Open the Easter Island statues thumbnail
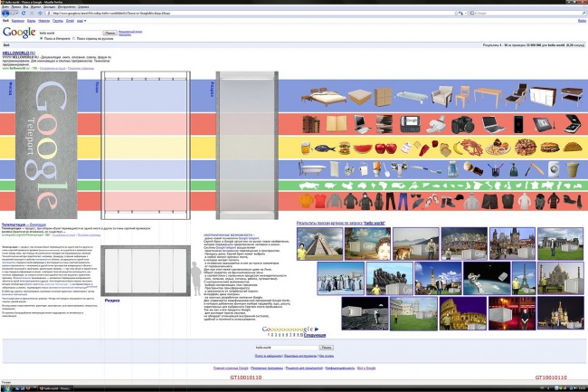 point(389,278)
